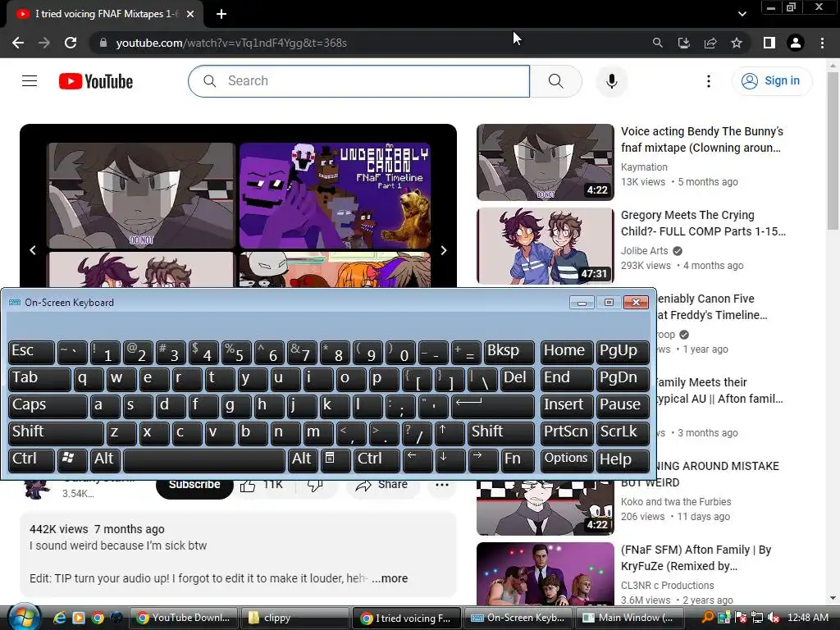Open Voice acting Bendy The Bunny's video thumbnail
840x630 pixels.
click(546, 162)
